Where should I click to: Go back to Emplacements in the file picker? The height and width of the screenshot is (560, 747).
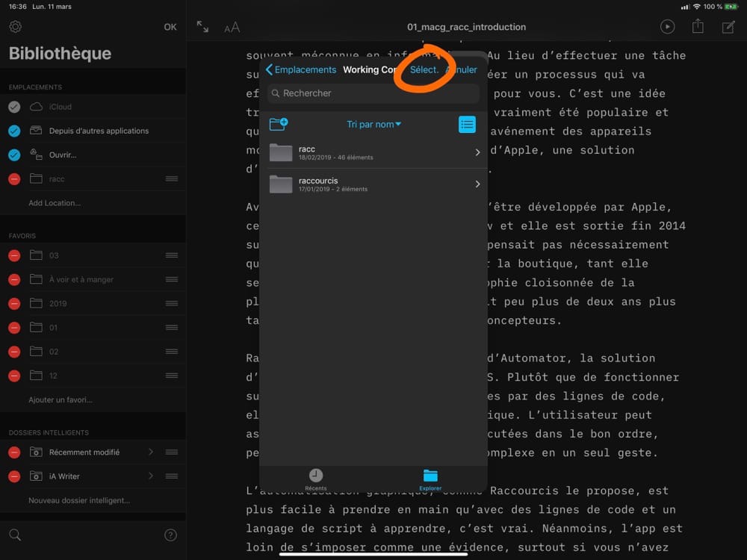tap(301, 69)
